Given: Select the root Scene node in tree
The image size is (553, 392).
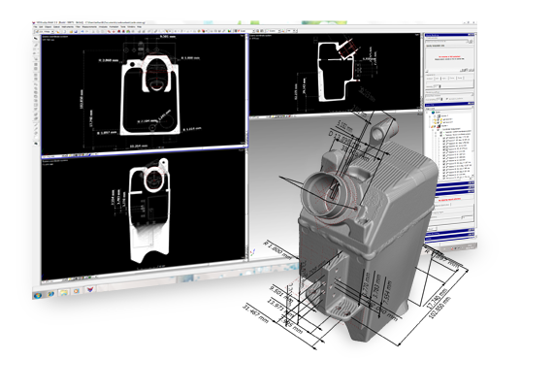Looking at the screenshot, I should 437,113.
